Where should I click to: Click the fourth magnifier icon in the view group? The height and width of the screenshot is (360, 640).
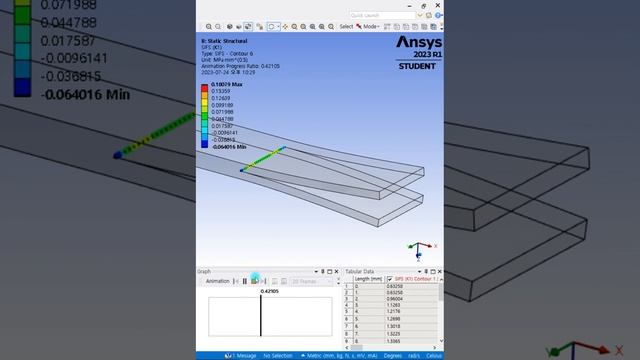tap(322, 27)
